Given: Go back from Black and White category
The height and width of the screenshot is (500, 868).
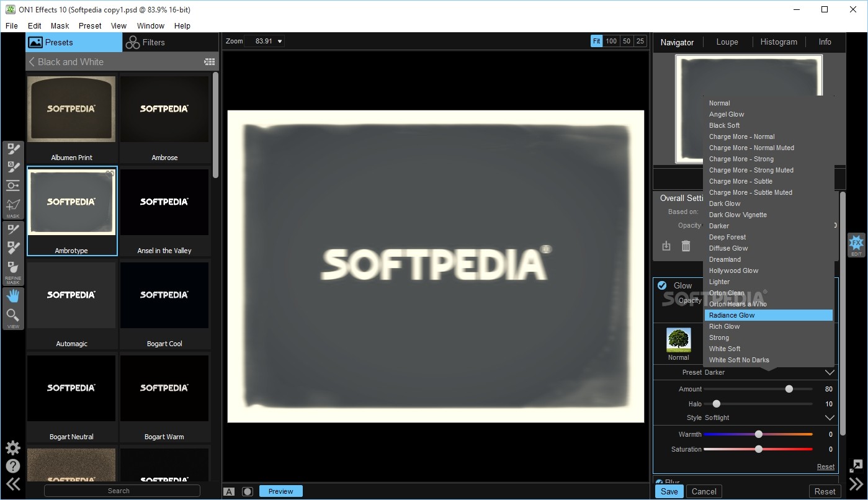Looking at the screenshot, I should point(32,62).
